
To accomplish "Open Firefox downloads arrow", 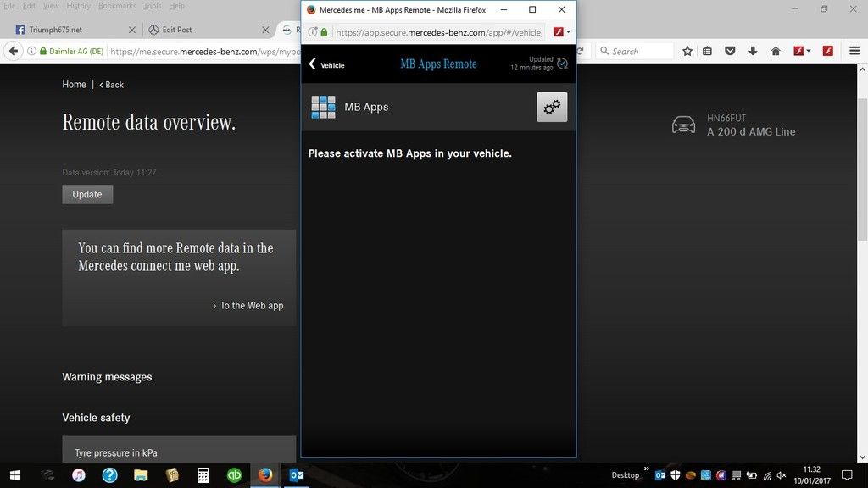I will pos(753,51).
